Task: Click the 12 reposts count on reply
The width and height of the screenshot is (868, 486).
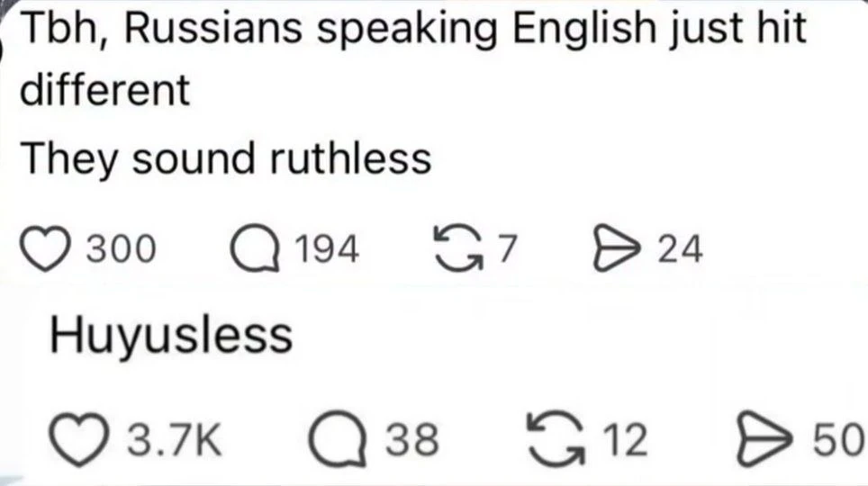Action: coord(625,439)
